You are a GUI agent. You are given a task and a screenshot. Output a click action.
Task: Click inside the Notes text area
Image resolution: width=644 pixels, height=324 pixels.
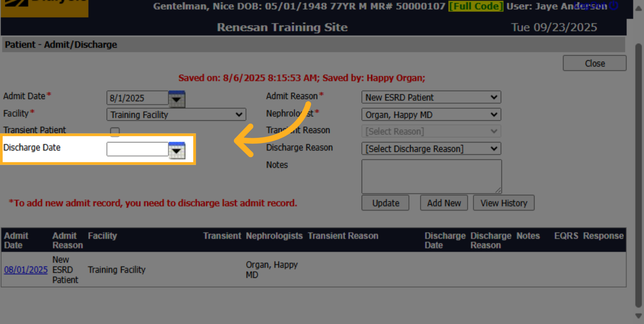pyautogui.click(x=431, y=176)
